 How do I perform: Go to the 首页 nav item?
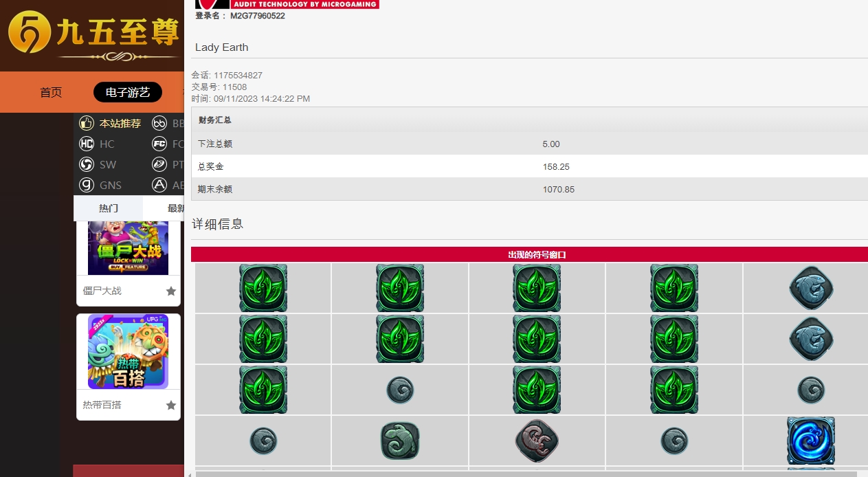pyautogui.click(x=51, y=92)
